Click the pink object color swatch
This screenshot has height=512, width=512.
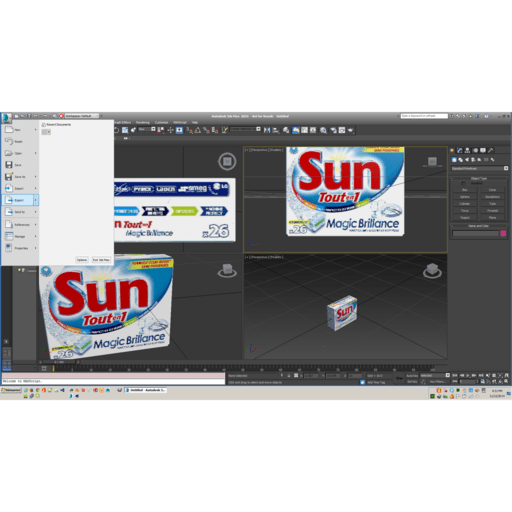click(x=503, y=234)
